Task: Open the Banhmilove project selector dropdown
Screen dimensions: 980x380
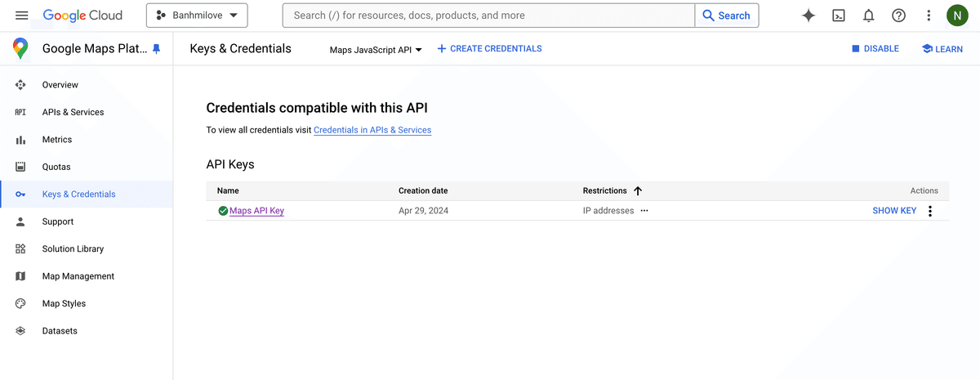Action: tap(196, 16)
